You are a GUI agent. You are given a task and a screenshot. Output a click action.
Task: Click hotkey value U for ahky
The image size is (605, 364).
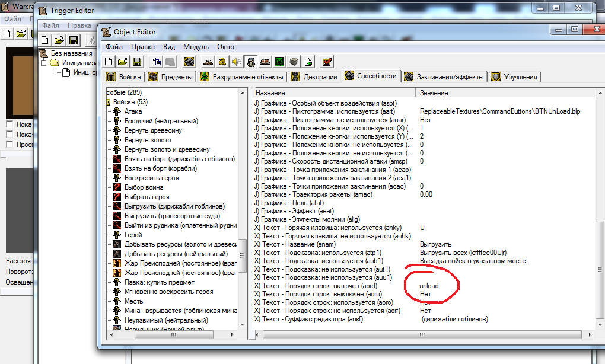(x=422, y=228)
